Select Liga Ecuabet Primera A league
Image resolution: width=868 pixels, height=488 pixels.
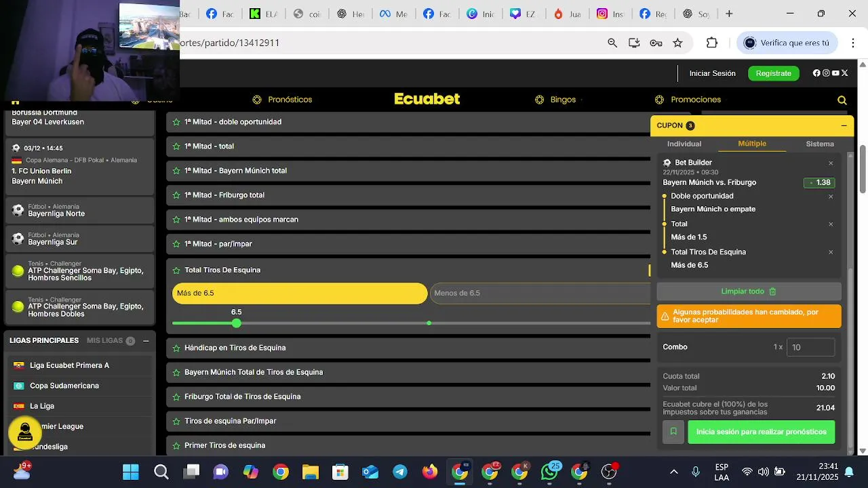pyautogui.click(x=80, y=365)
